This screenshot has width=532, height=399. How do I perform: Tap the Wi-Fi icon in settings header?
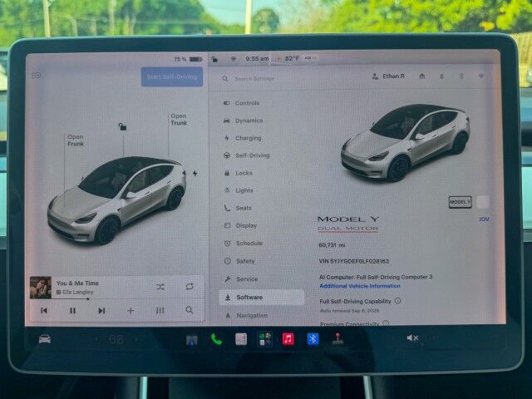481,76
